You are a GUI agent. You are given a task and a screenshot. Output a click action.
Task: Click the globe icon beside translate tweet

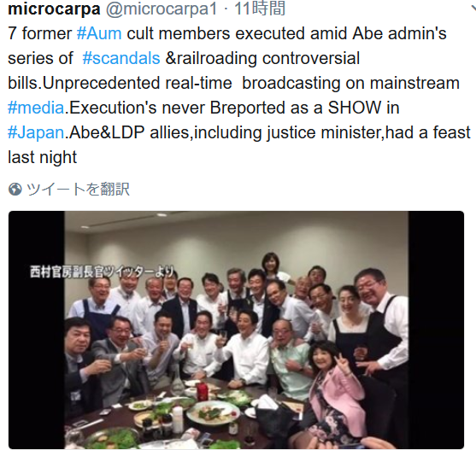click(15, 190)
